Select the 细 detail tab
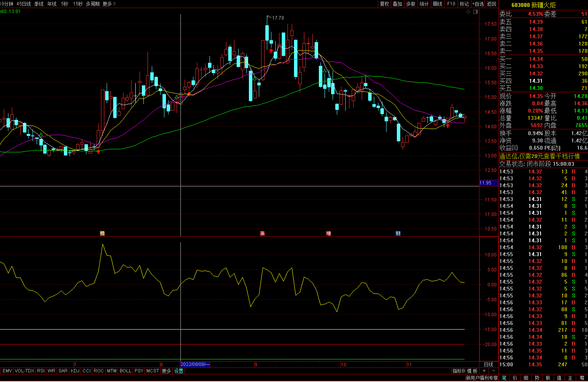Image resolution: width=588 pixels, height=382 pixels. [526, 378]
